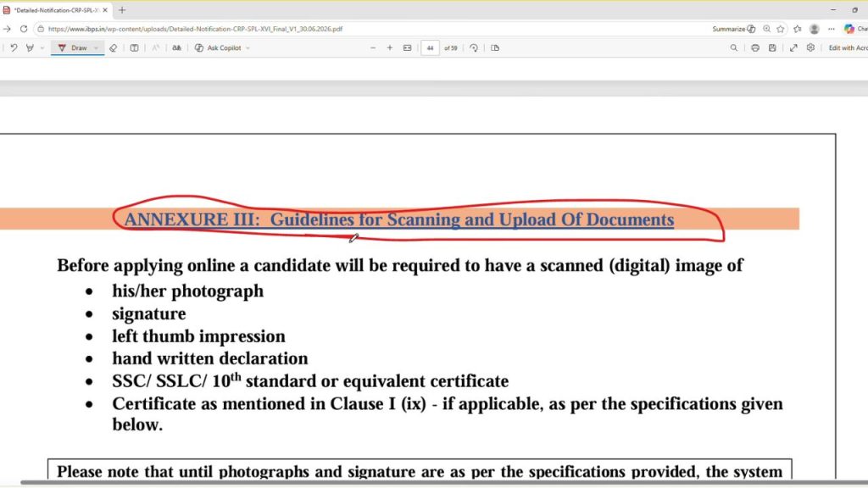Screen dimensions: 868x488
Task: Open a new browser tab
Action: pos(122,10)
